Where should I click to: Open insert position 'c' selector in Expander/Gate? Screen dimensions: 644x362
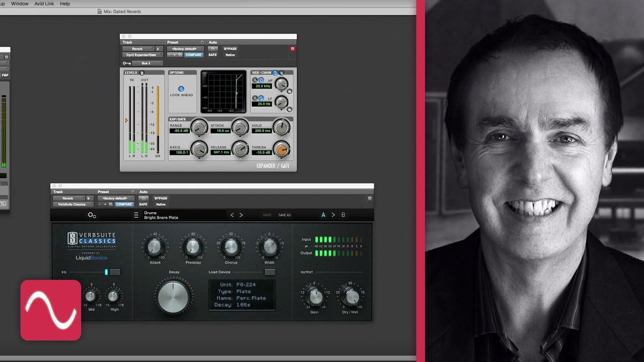[x=159, y=49]
